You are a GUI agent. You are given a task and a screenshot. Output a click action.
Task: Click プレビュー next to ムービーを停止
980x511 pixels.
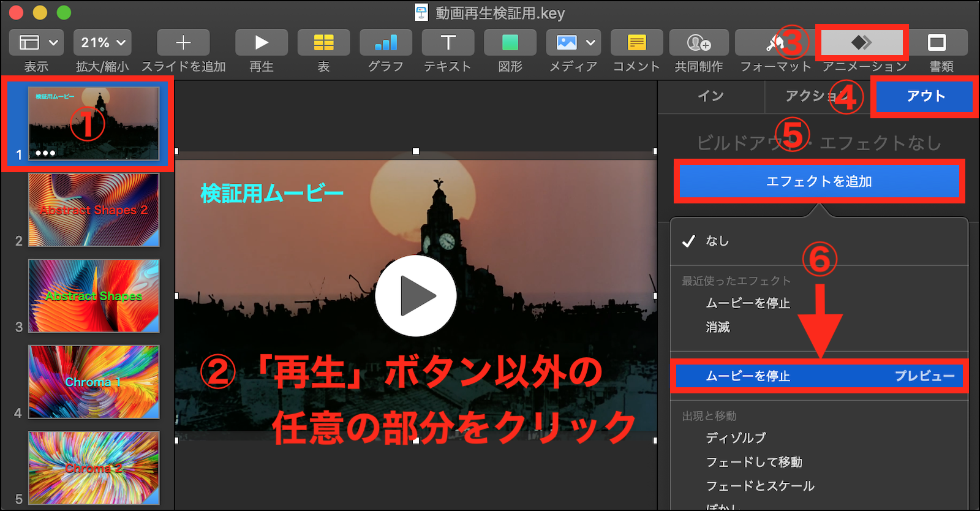click(924, 376)
